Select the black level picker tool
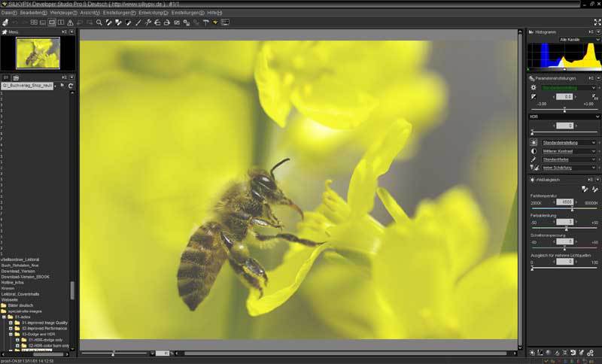602x364 pixels. [128, 23]
